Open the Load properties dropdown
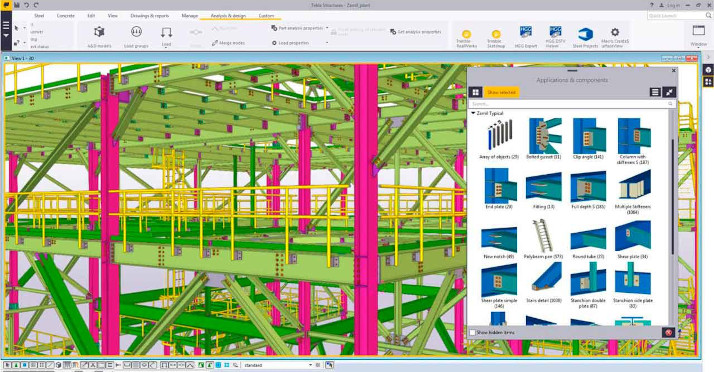This screenshot has height=372, width=714. coord(327,43)
